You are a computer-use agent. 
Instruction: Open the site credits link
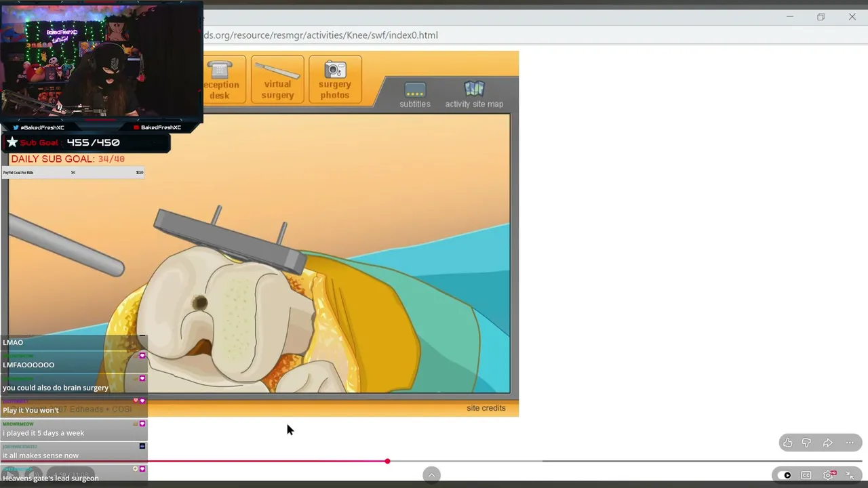point(486,408)
